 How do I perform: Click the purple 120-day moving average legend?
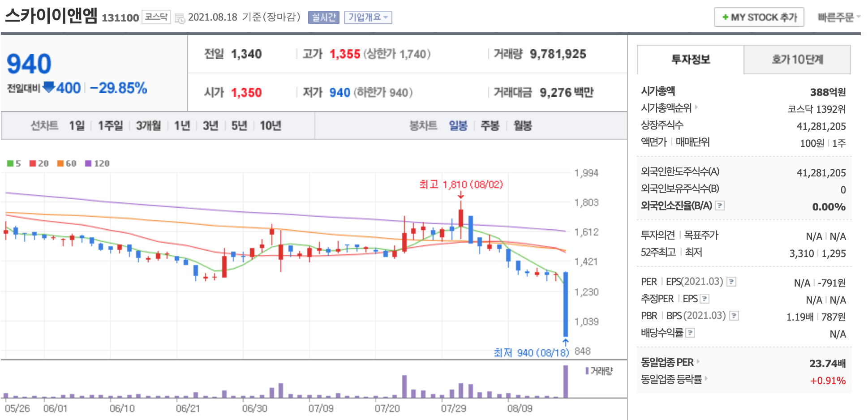pyautogui.click(x=97, y=163)
